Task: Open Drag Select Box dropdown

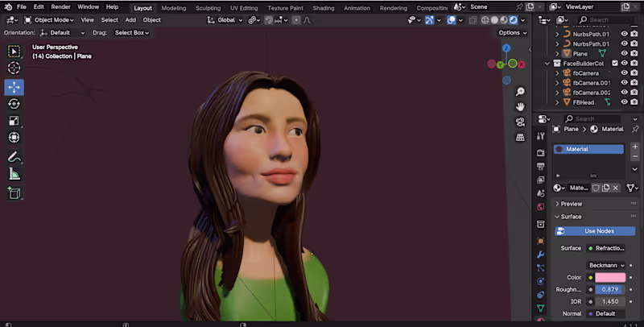Action: tap(131, 33)
